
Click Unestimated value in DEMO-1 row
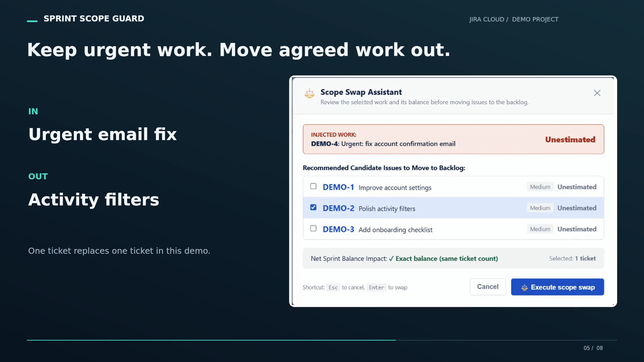pyautogui.click(x=577, y=187)
